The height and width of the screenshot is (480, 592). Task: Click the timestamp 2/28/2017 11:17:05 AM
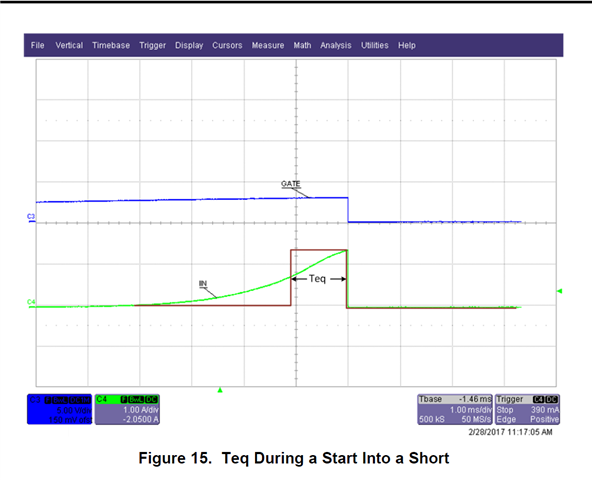pos(510,432)
